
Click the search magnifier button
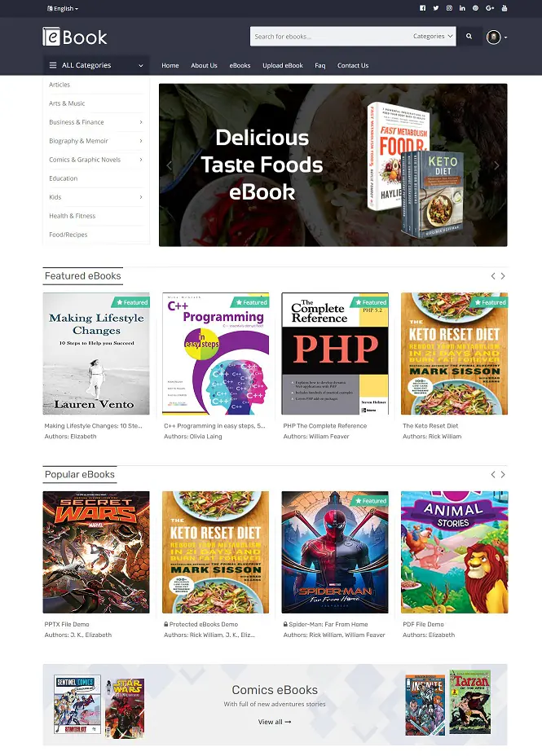click(469, 36)
